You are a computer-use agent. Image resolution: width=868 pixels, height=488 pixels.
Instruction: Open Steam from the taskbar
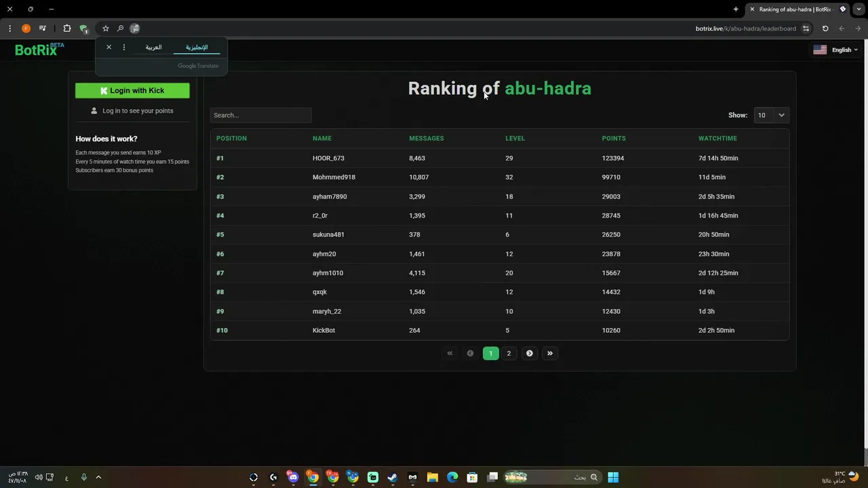[393, 477]
